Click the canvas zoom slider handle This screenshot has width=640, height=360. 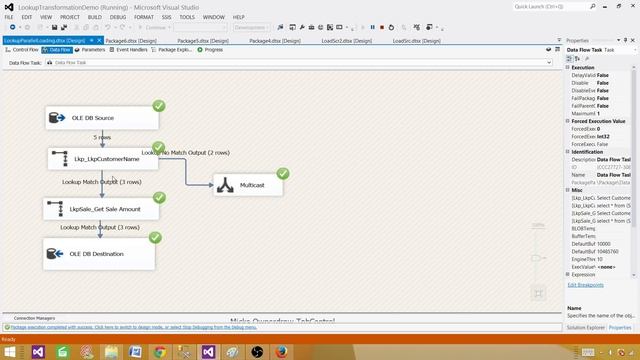(536, 258)
